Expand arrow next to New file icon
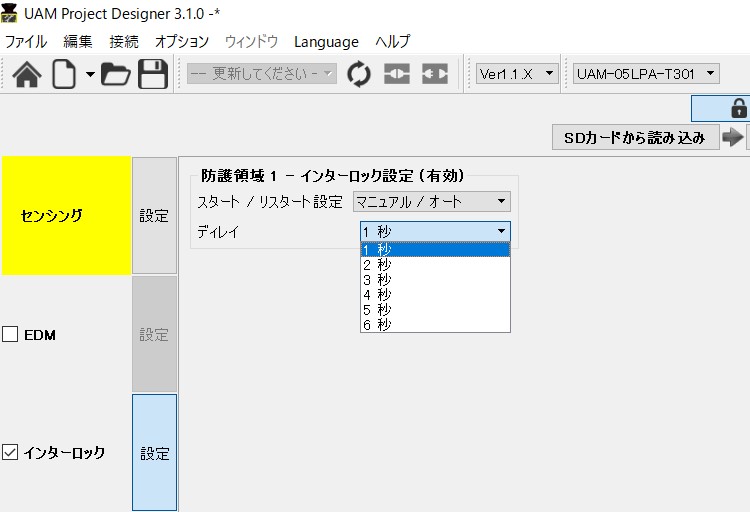The height and width of the screenshot is (512, 750). pyautogui.click(x=90, y=75)
